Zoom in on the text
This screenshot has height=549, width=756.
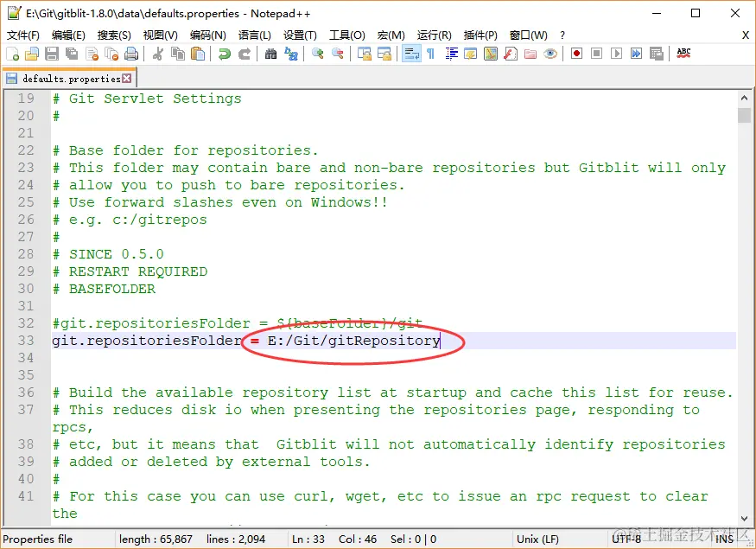pyautogui.click(x=317, y=54)
